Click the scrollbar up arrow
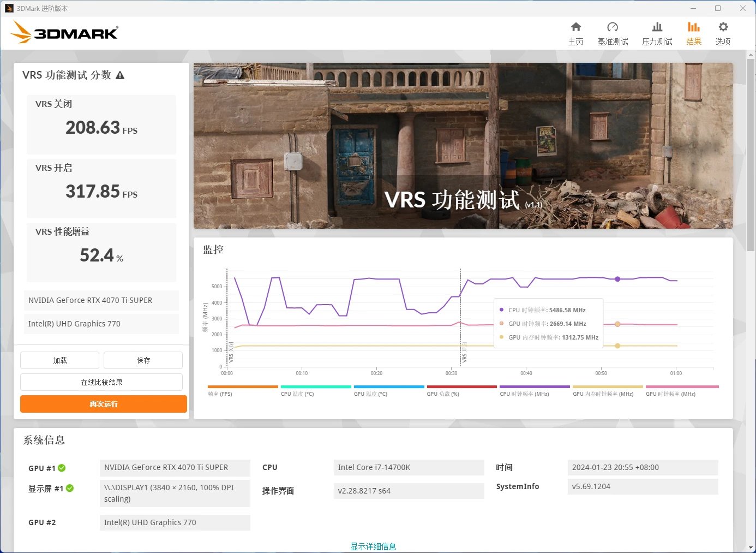This screenshot has width=756, height=553. [751, 54]
